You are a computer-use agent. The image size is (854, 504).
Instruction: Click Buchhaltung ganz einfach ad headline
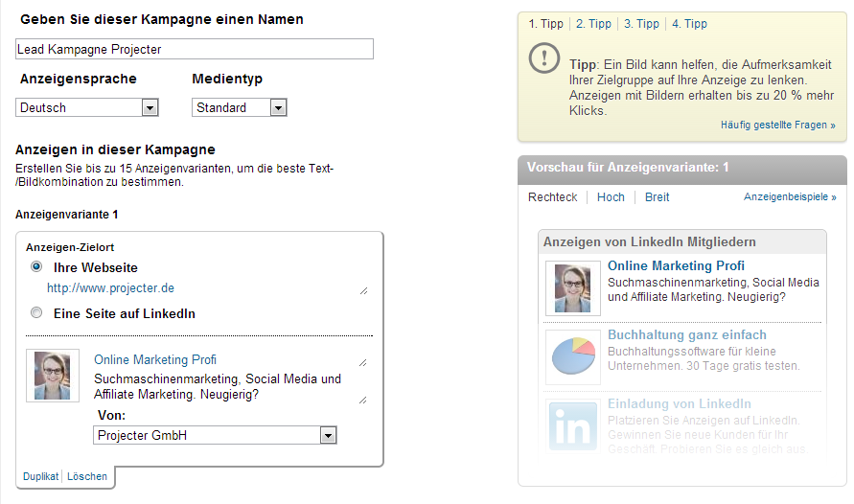687,334
